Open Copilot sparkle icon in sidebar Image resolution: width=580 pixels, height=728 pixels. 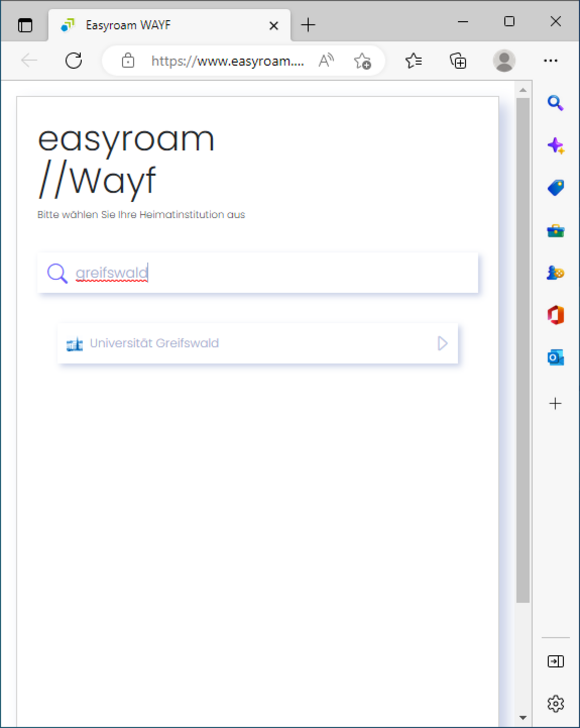coord(555,146)
